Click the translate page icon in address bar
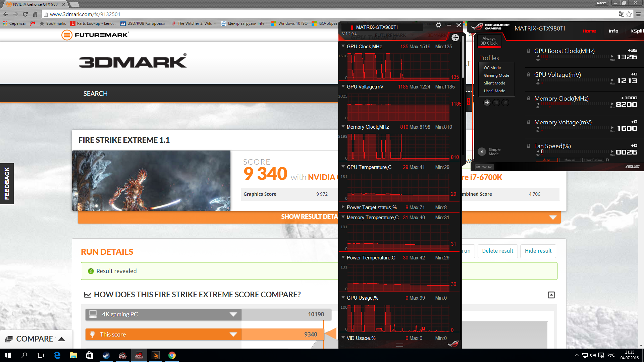The height and width of the screenshot is (362, 644). pos(621,14)
